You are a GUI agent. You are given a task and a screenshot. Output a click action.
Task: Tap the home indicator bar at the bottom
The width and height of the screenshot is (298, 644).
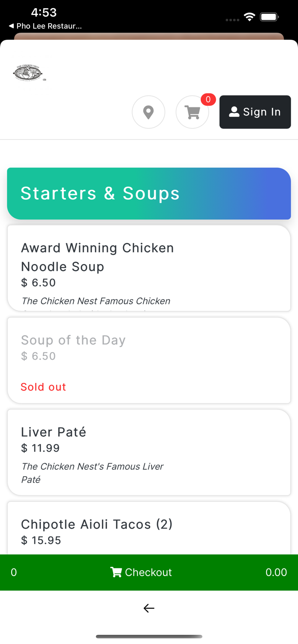tap(149, 637)
